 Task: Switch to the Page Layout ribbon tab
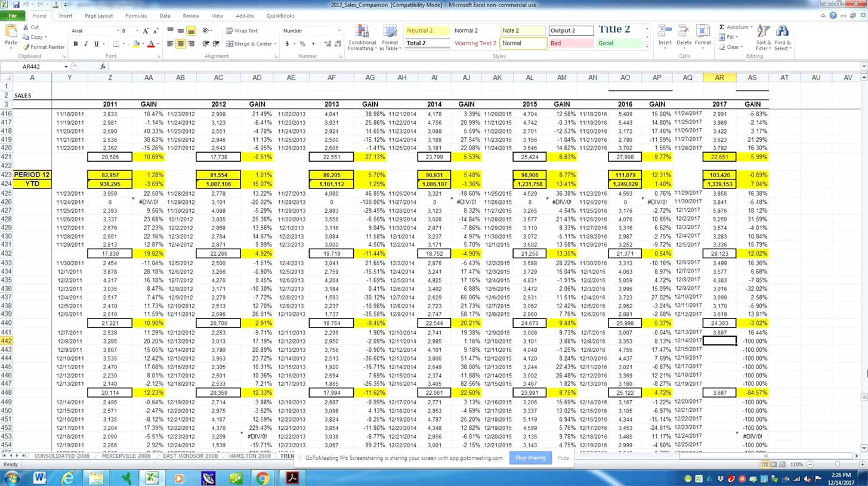[98, 16]
